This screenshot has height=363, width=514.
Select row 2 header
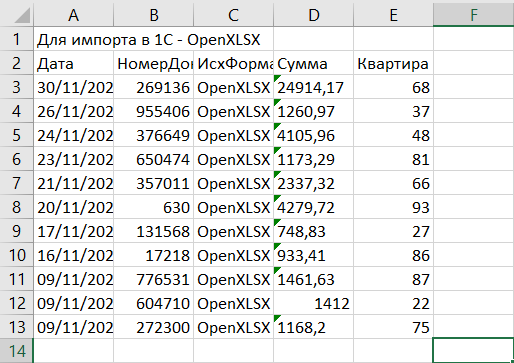17,63
